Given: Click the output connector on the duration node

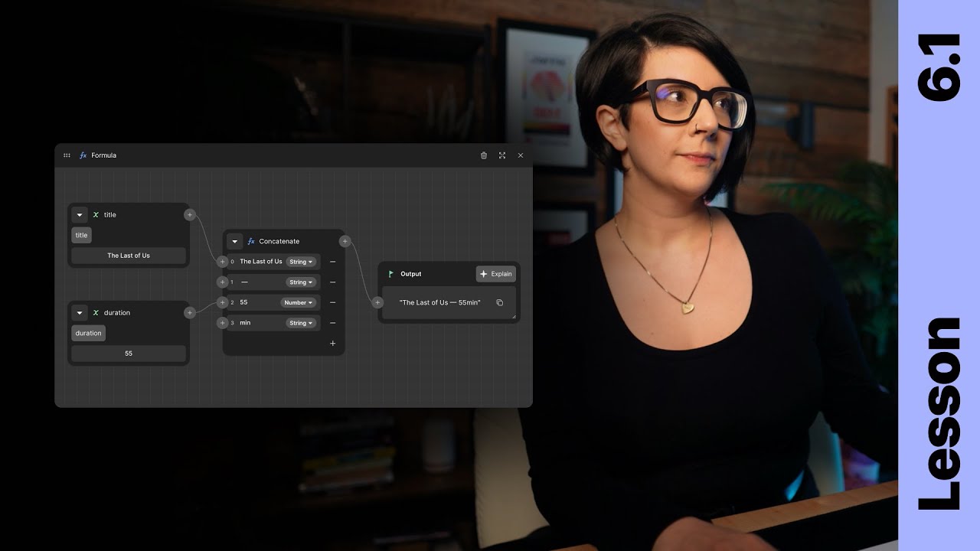Looking at the screenshot, I should coord(190,313).
